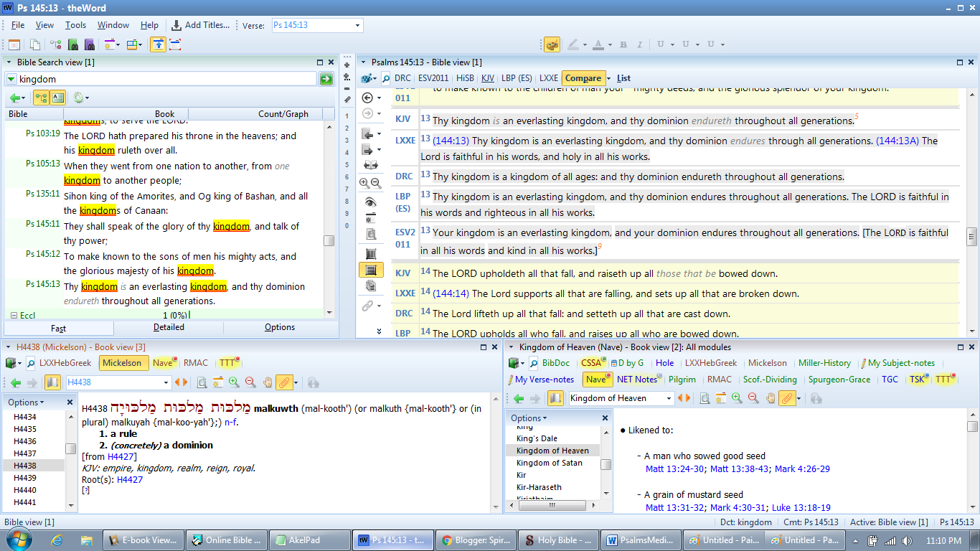The image size is (980, 551).
Task: Open Options dropdown in Mickelson topic list
Action: point(26,402)
